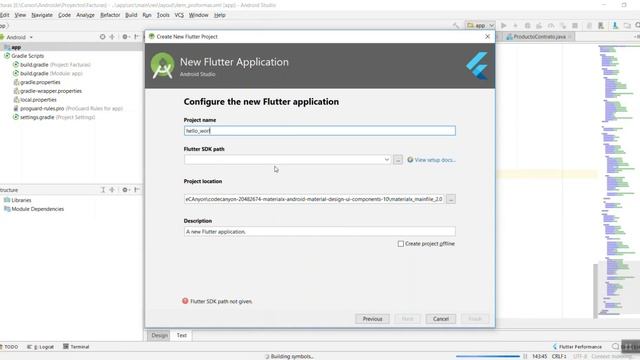Open Project panel settings gear

(125, 37)
